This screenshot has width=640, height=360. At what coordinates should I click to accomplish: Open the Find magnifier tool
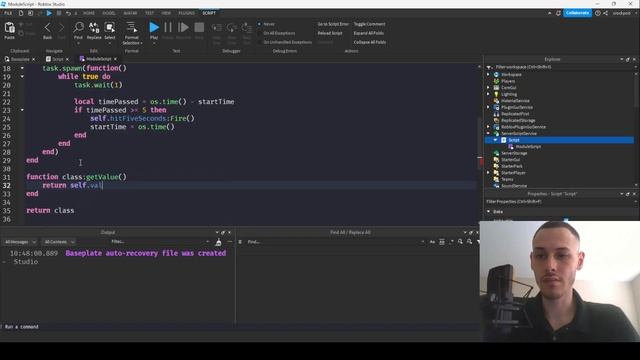pyautogui.click(x=78, y=27)
